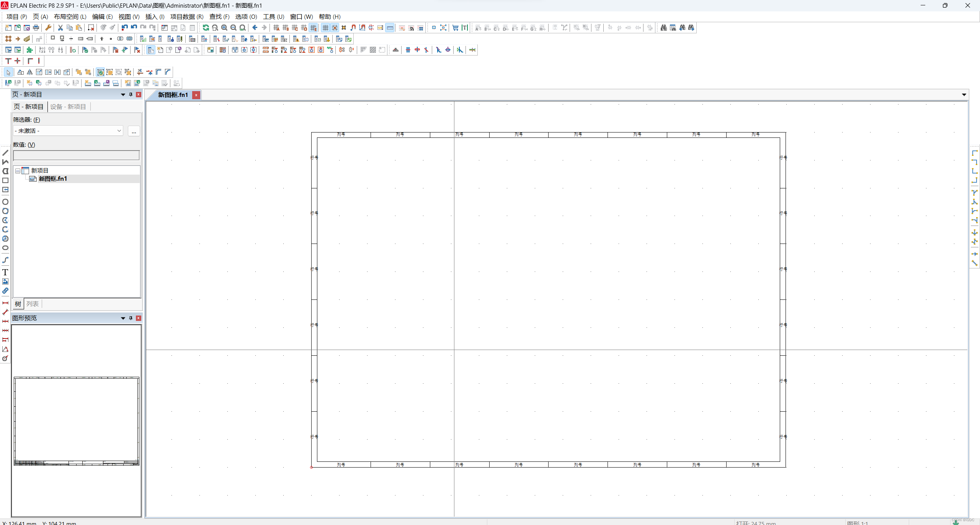Screen dimensions: 980x525
Task: Click the Shopping cart icon
Action: [x=455, y=28]
